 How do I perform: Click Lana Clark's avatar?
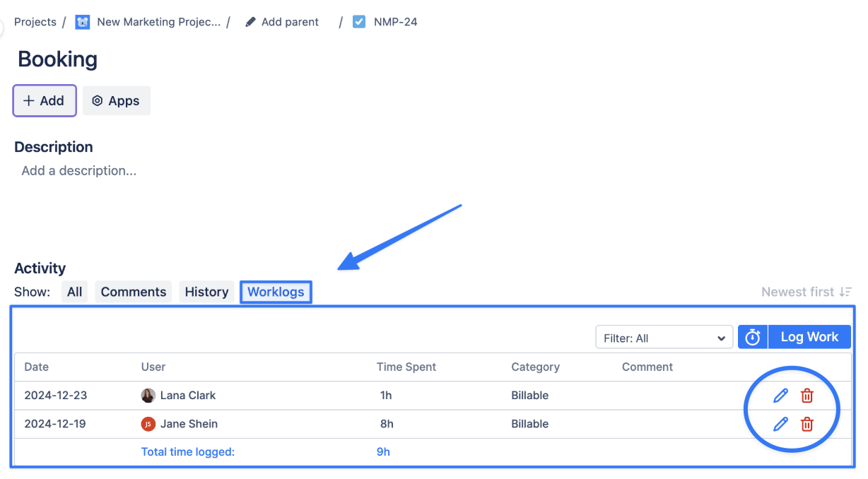coord(148,396)
